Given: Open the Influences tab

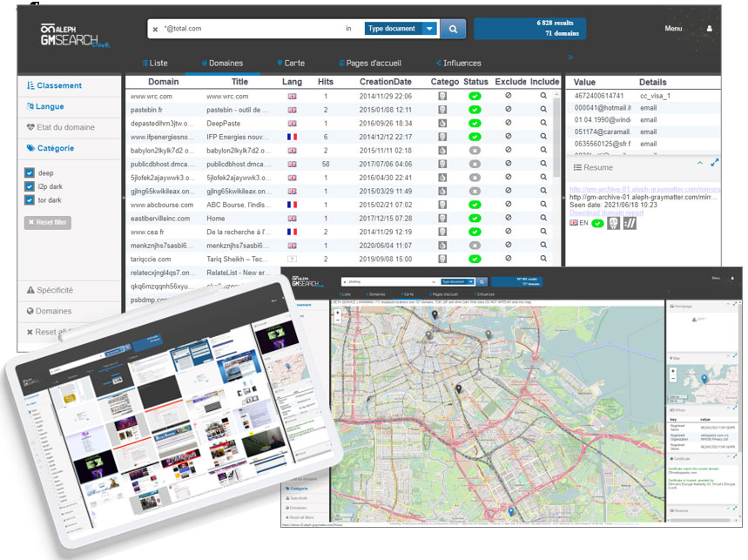Looking at the screenshot, I should (x=458, y=63).
